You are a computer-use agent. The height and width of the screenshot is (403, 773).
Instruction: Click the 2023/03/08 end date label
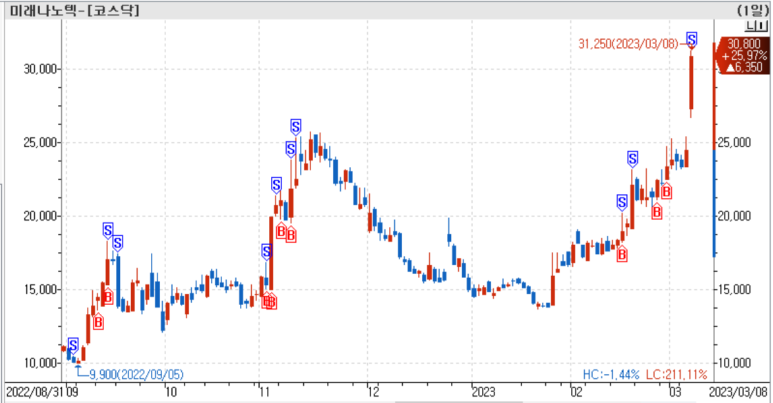click(738, 393)
